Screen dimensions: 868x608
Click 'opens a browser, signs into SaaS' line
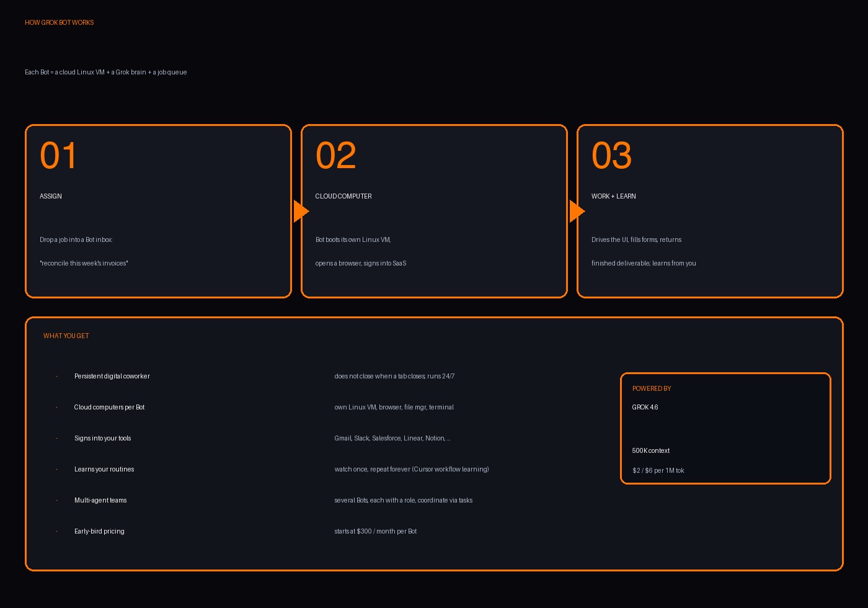[x=361, y=263]
